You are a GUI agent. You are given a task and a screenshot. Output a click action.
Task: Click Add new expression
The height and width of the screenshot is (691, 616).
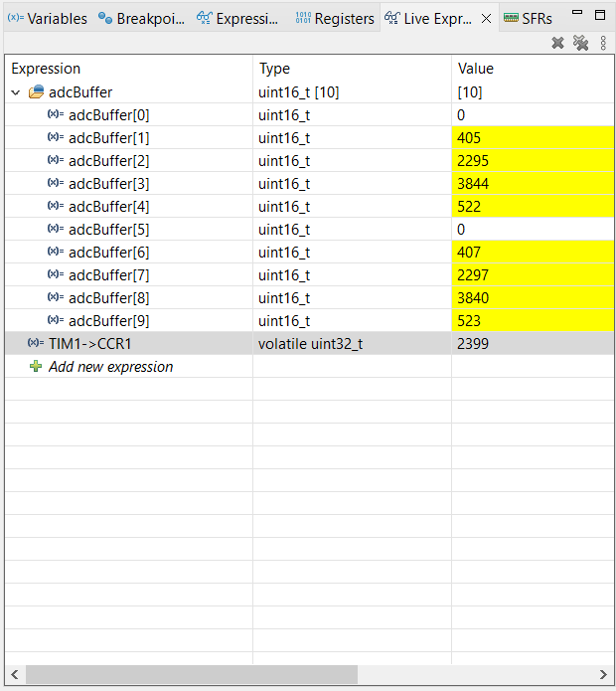pos(110,367)
